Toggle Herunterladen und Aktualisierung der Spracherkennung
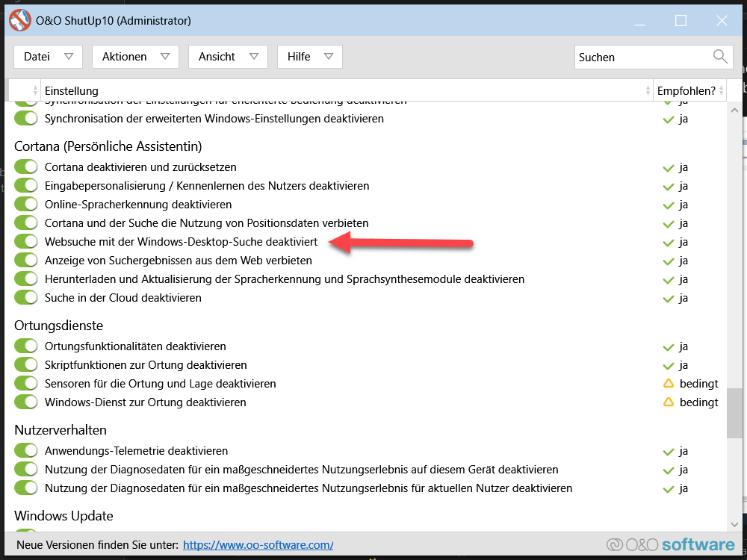 tap(25, 279)
